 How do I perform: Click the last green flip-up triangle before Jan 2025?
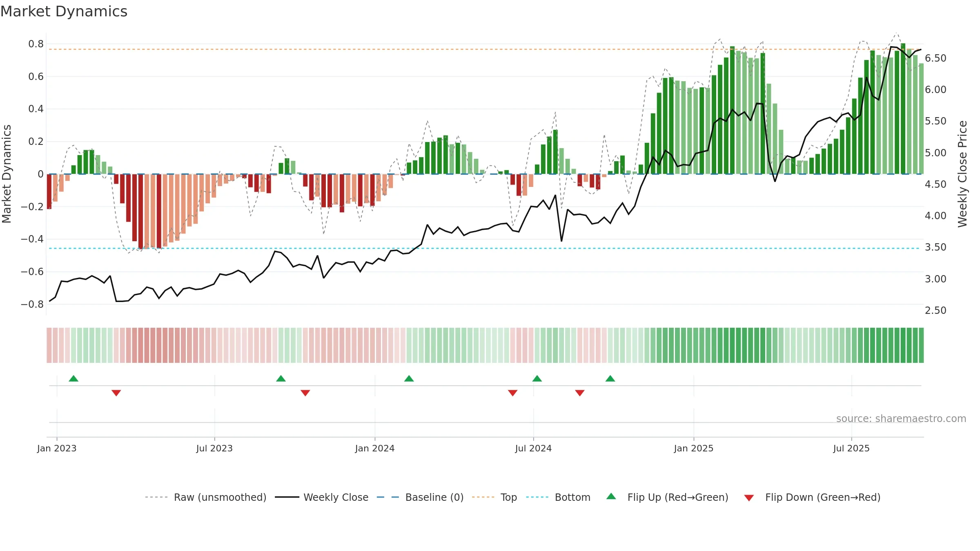pyautogui.click(x=610, y=378)
